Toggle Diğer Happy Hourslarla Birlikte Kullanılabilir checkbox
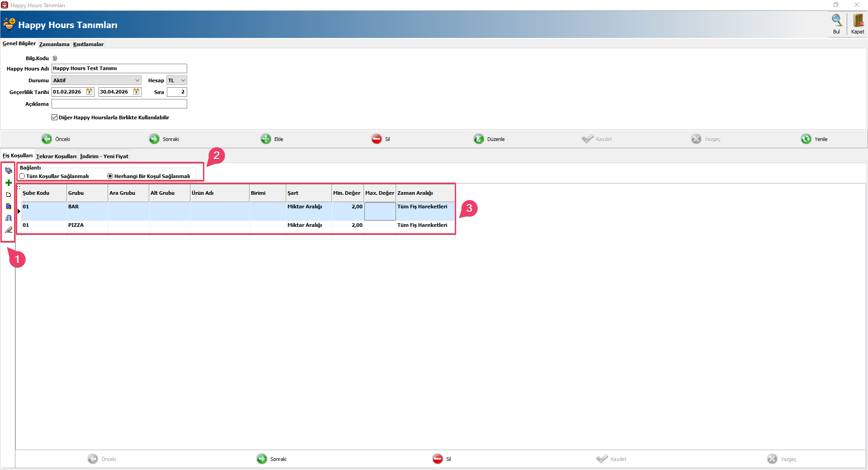Image resolution: width=868 pixels, height=470 pixels. (55, 117)
